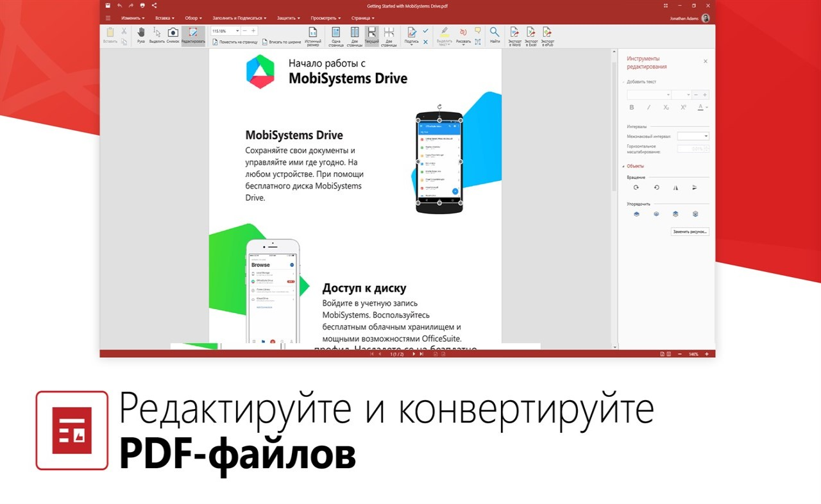The width and height of the screenshot is (821, 504).
Task: Toggle subscript X₂ formatting
Action: click(666, 107)
